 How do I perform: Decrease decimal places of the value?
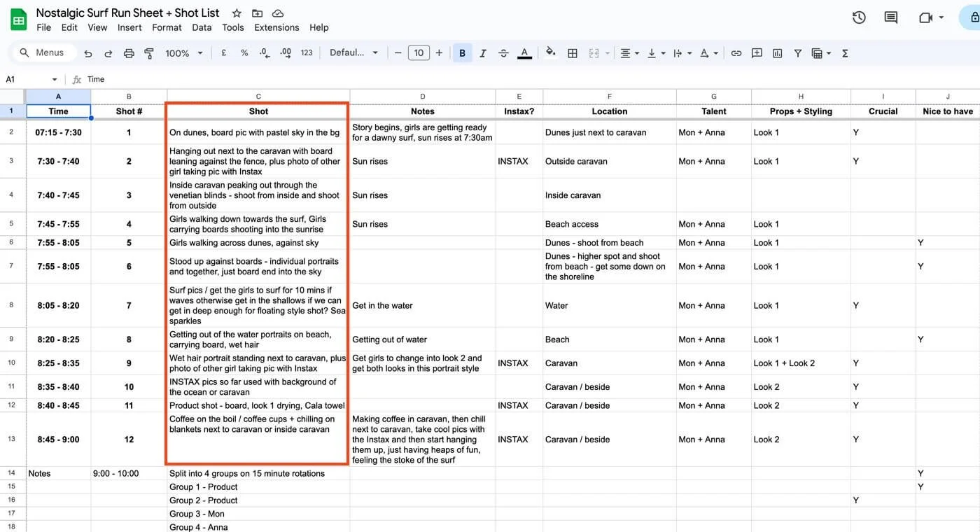pyautogui.click(x=262, y=52)
